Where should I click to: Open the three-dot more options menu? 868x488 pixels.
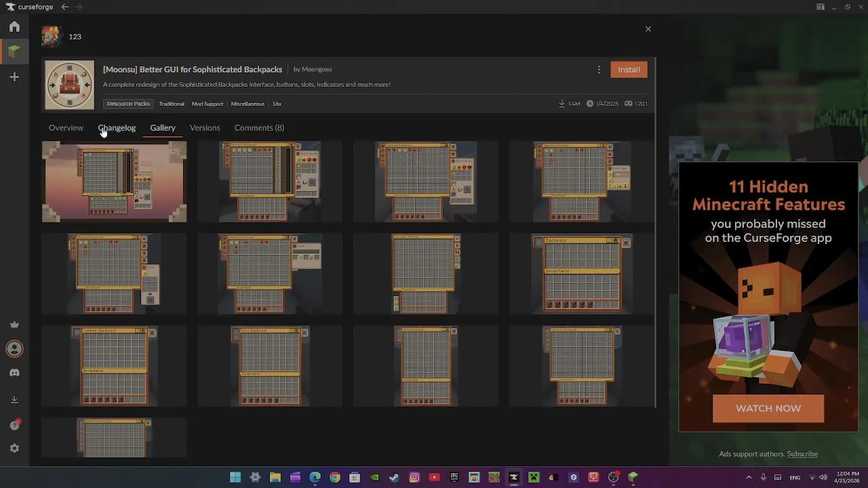(599, 70)
